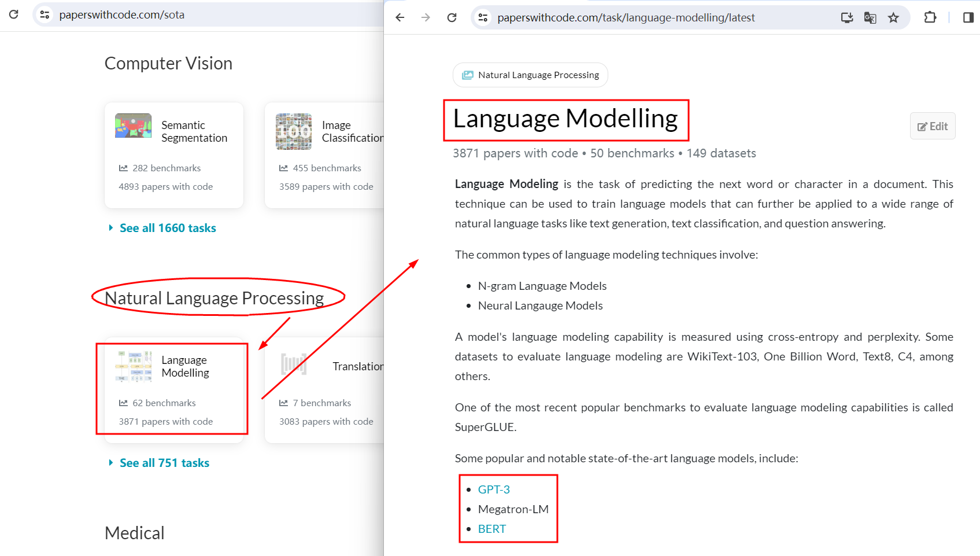Translate the page via the Google Translate icon
The height and width of the screenshot is (556, 980).
coord(870,17)
